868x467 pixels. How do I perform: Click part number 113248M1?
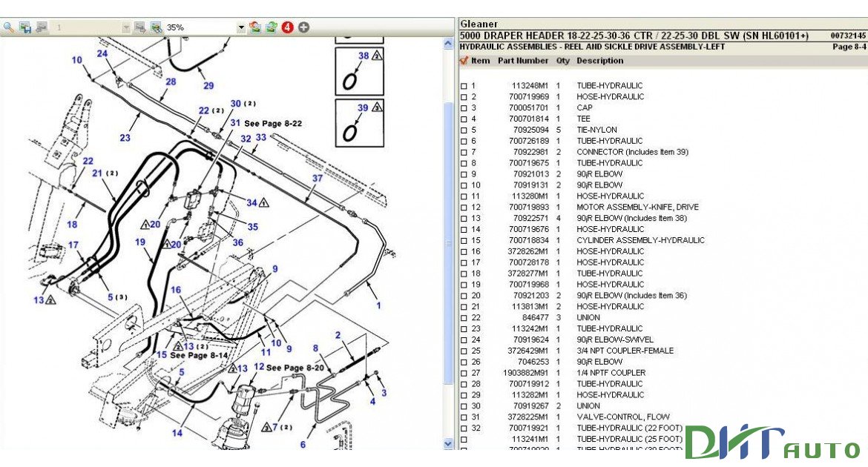[530, 86]
